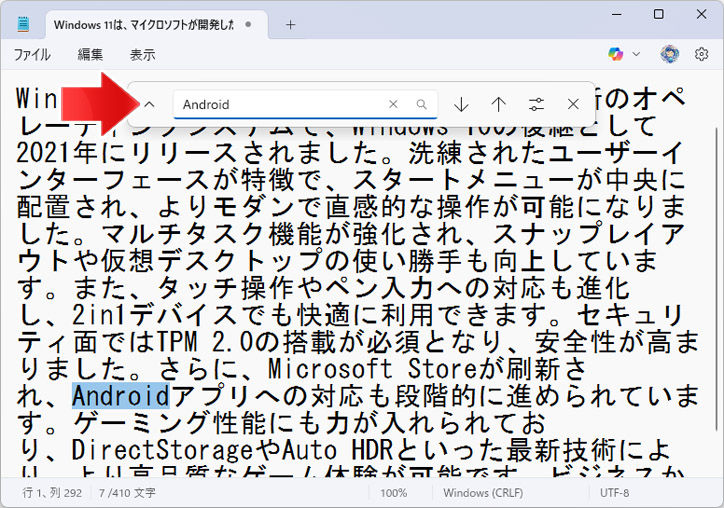Find previous match with the up arrow
The width and height of the screenshot is (724, 508).
point(499,104)
